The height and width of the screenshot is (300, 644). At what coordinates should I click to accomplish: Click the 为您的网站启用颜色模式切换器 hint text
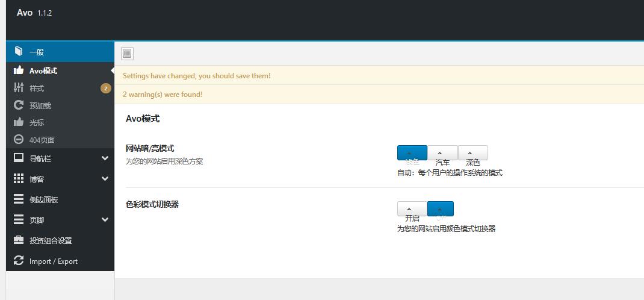coord(447,229)
